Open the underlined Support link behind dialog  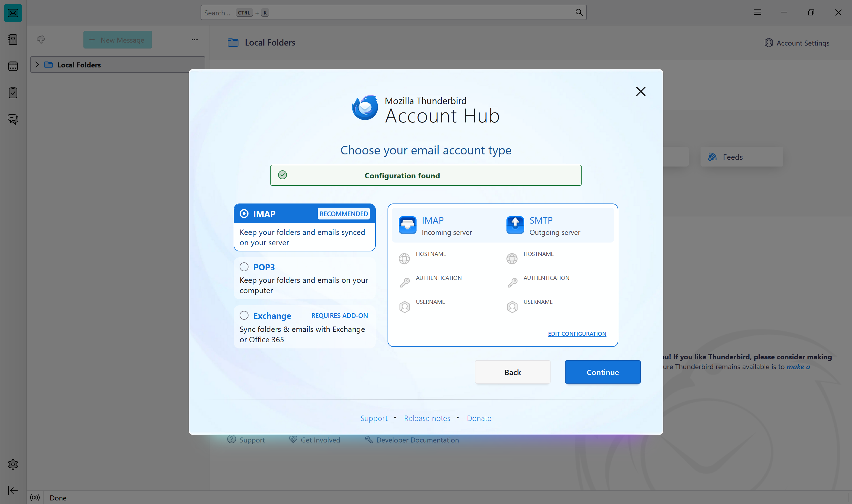click(x=252, y=440)
